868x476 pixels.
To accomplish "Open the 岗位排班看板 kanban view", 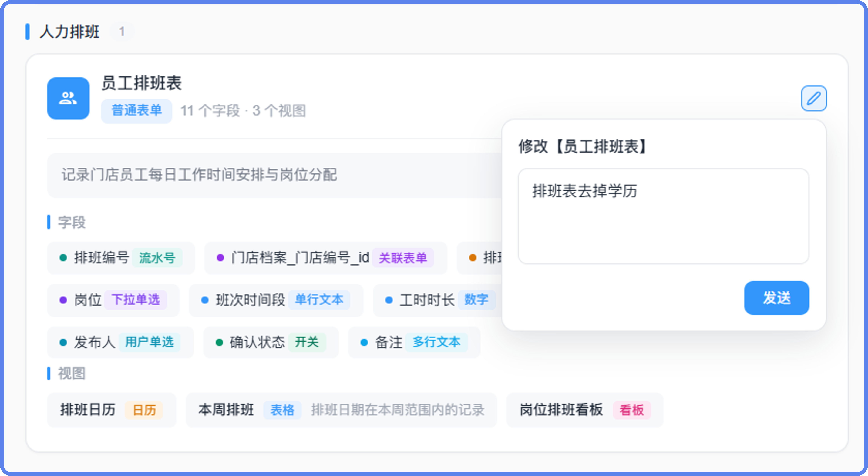I will pyautogui.click(x=585, y=410).
